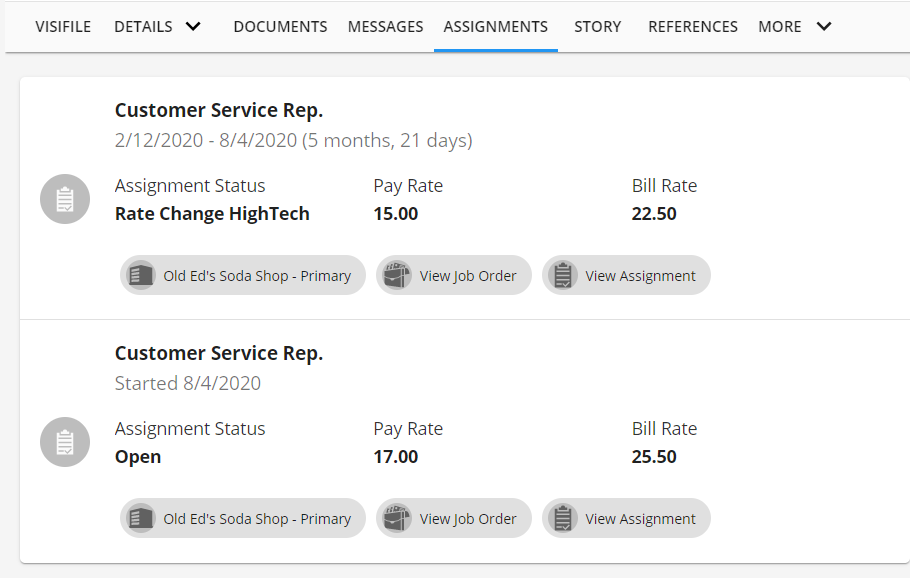The image size is (910, 578).
Task: View Job Order for the 15.00 pay rate assignment
Action: click(467, 276)
